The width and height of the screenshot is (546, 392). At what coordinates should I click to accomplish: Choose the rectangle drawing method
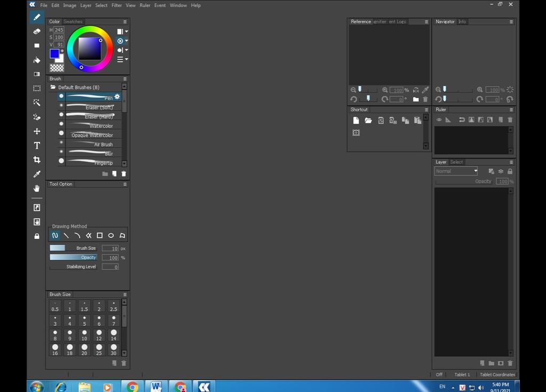100,236
